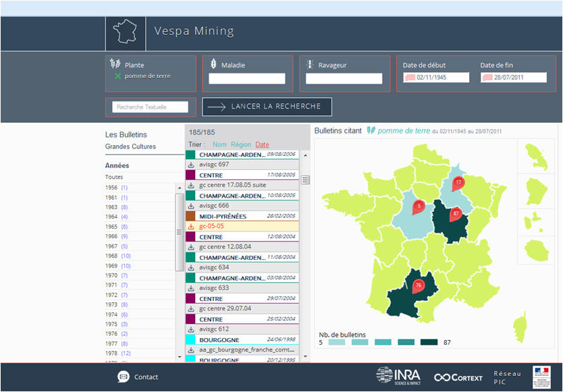Download the gc-05-05 bulletin

191,227
